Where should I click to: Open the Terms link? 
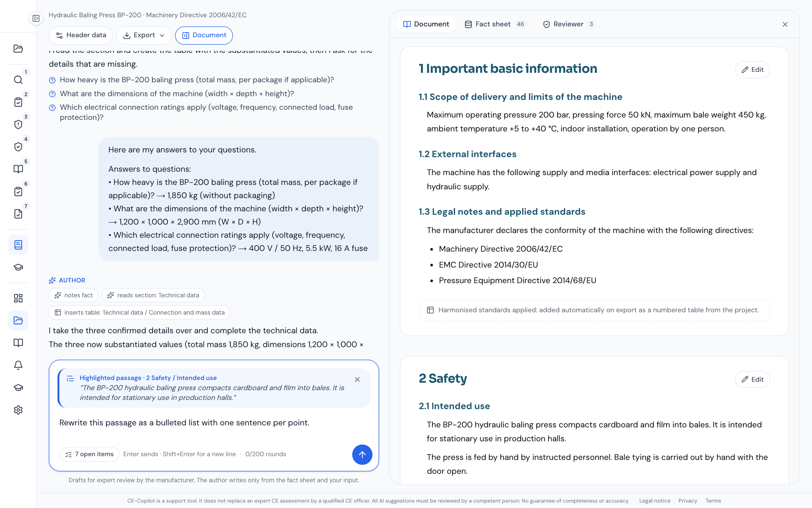(x=713, y=501)
